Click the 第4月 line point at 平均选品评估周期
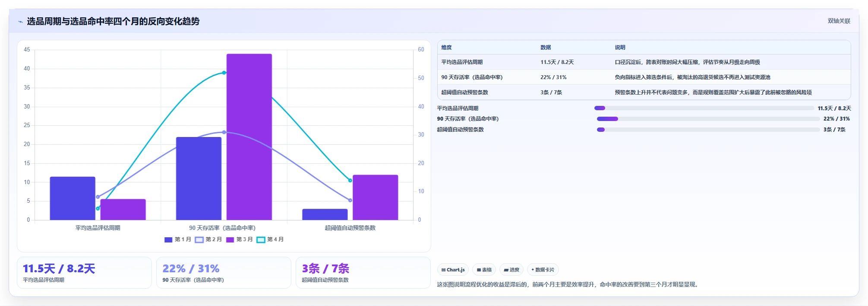 98,208
